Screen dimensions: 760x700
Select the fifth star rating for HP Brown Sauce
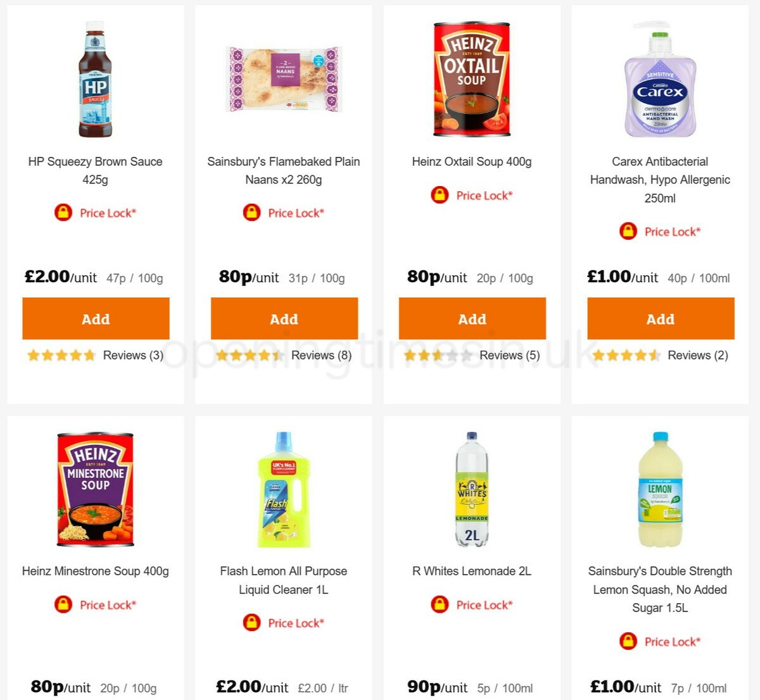point(89,355)
